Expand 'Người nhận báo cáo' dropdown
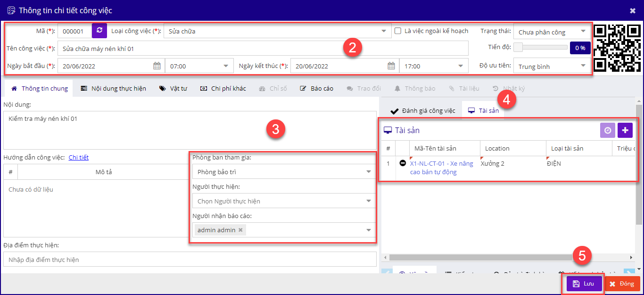 pos(284,230)
